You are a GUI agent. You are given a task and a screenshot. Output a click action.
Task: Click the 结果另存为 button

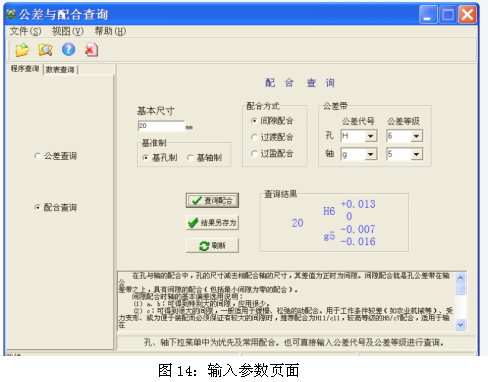click(x=212, y=223)
